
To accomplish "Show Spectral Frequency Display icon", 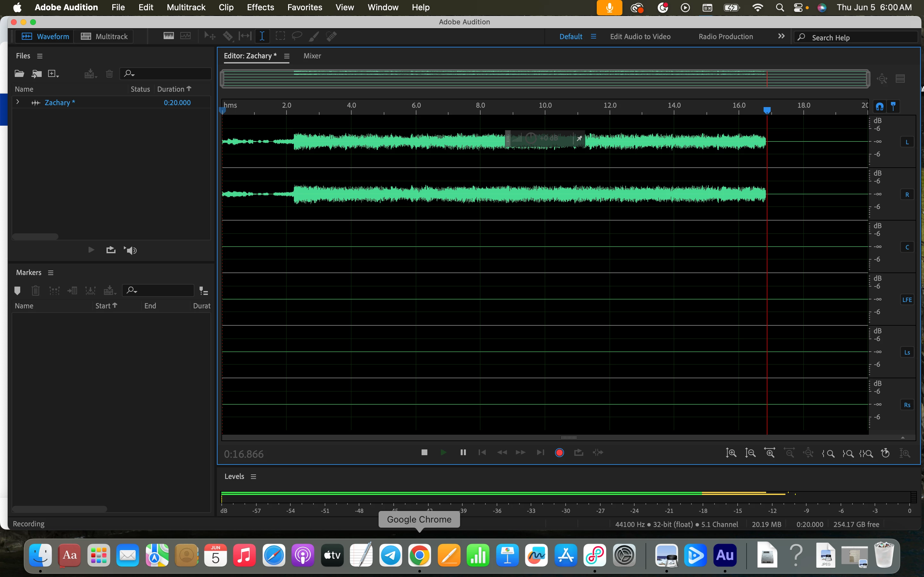I will pyautogui.click(x=169, y=36).
